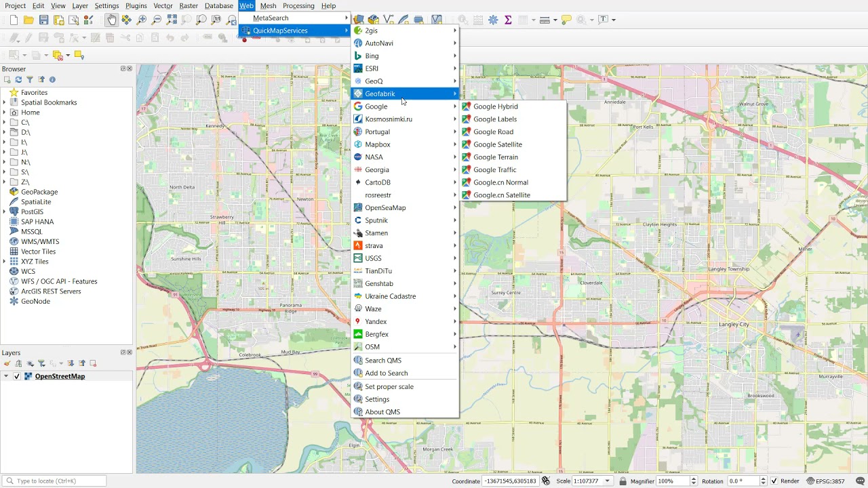This screenshot has height=488, width=868.
Task: Open the Bing submenu entry
Action: tap(405, 56)
